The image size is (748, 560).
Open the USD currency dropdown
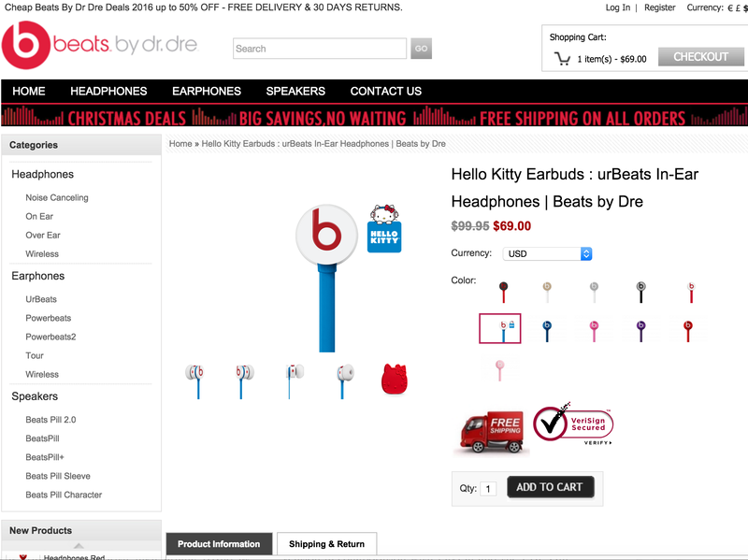coord(547,253)
